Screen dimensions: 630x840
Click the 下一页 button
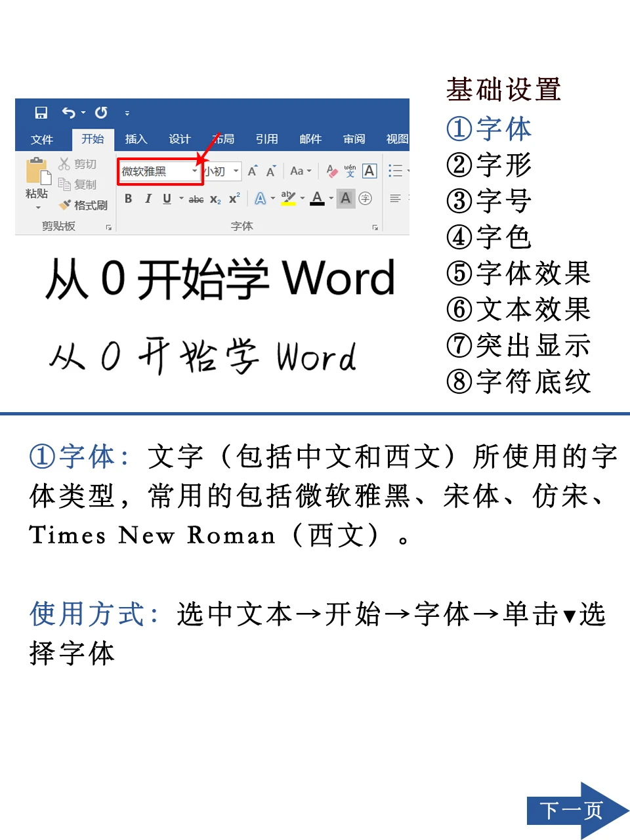570,810
